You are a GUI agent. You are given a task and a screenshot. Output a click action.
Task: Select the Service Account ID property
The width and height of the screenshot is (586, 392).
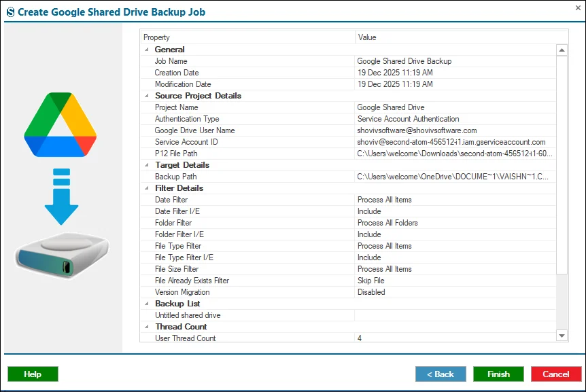click(186, 142)
